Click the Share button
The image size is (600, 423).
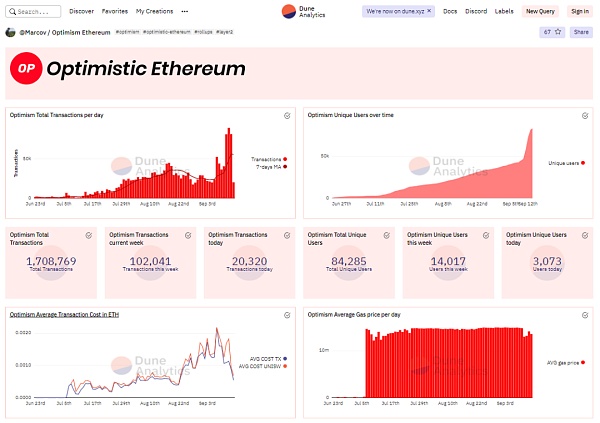pos(581,32)
